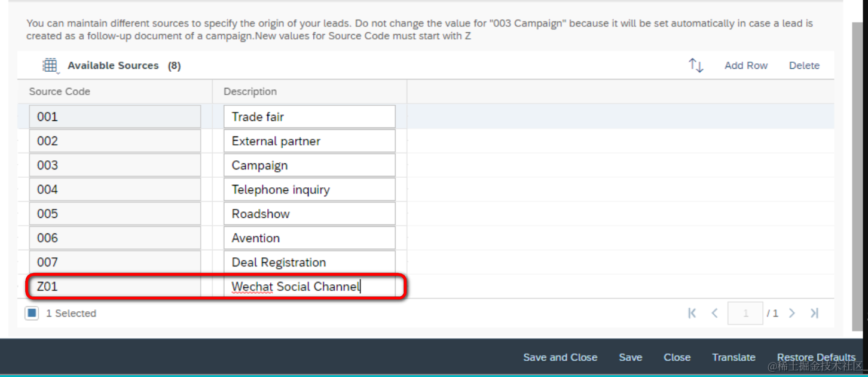This screenshot has height=377, width=868.
Task: Click Source Code field Z01
Action: pos(115,286)
